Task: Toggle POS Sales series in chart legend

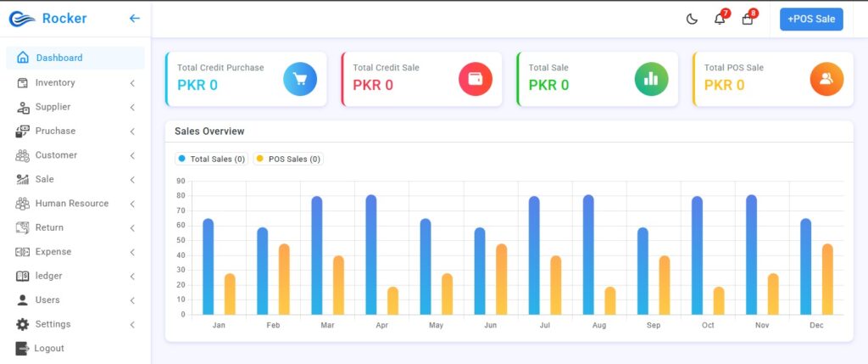Action: coord(288,159)
